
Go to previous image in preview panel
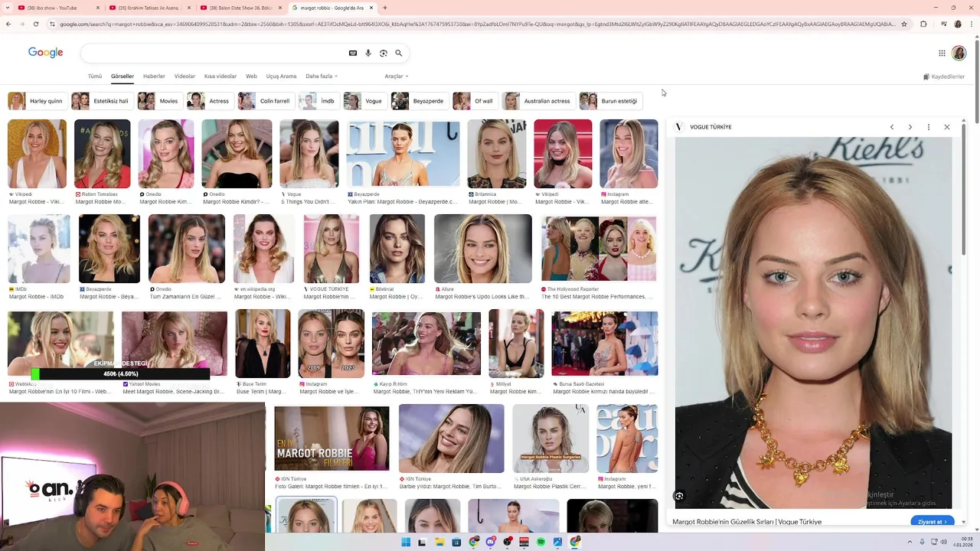[x=892, y=127]
